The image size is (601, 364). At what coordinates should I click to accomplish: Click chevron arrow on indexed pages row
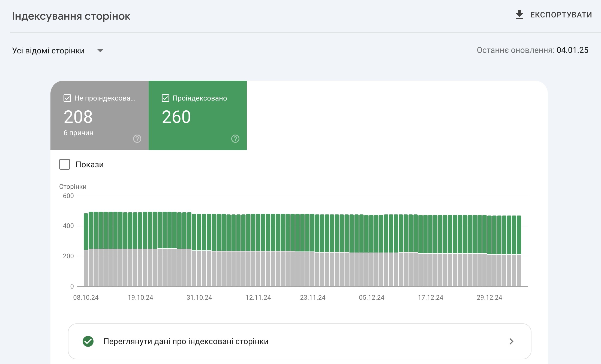[x=511, y=341]
